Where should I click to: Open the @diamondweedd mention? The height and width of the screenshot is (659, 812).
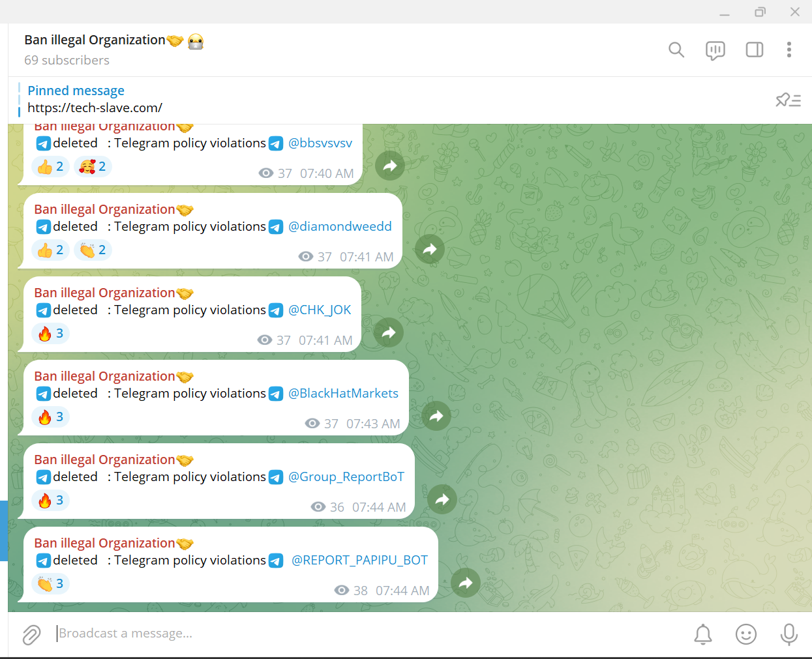(340, 226)
